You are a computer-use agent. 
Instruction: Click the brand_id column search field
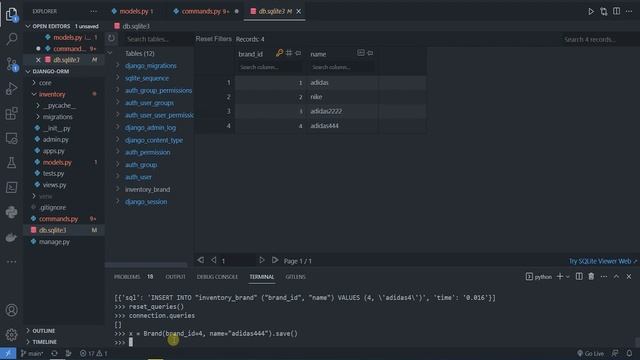pos(269,67)
